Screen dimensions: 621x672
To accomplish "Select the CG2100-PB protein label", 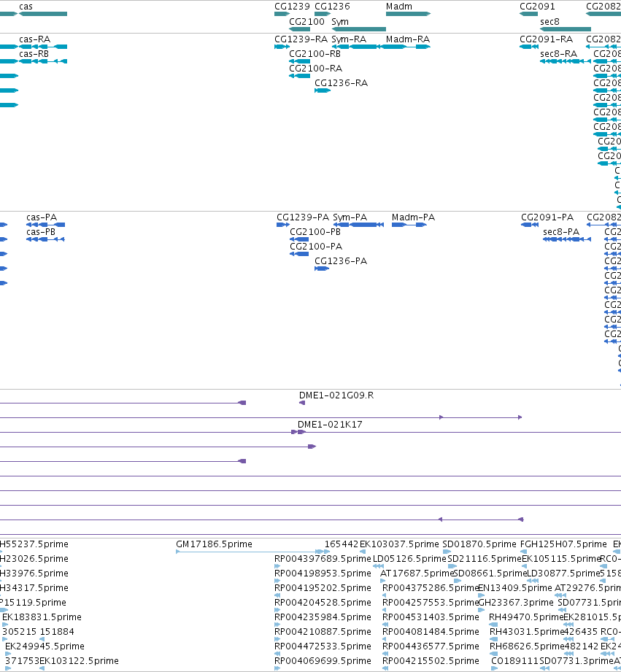I will (x=315, y=232).
